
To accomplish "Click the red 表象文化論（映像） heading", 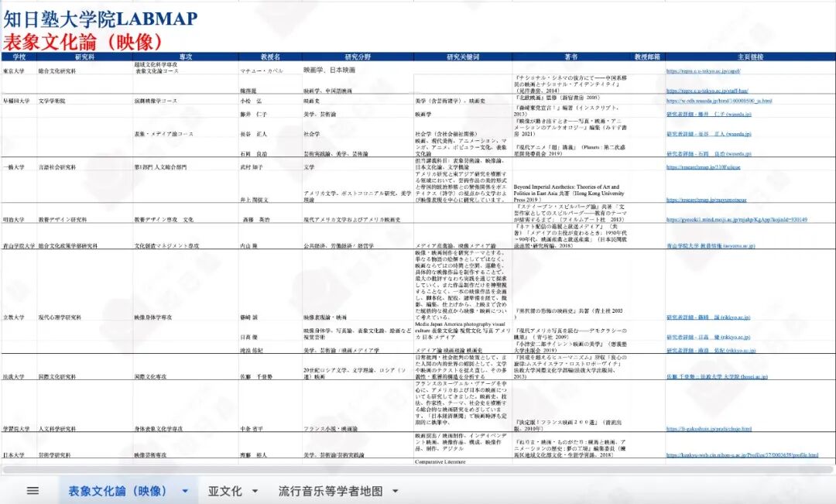I will pyautogui.click(x=83, y=41).
